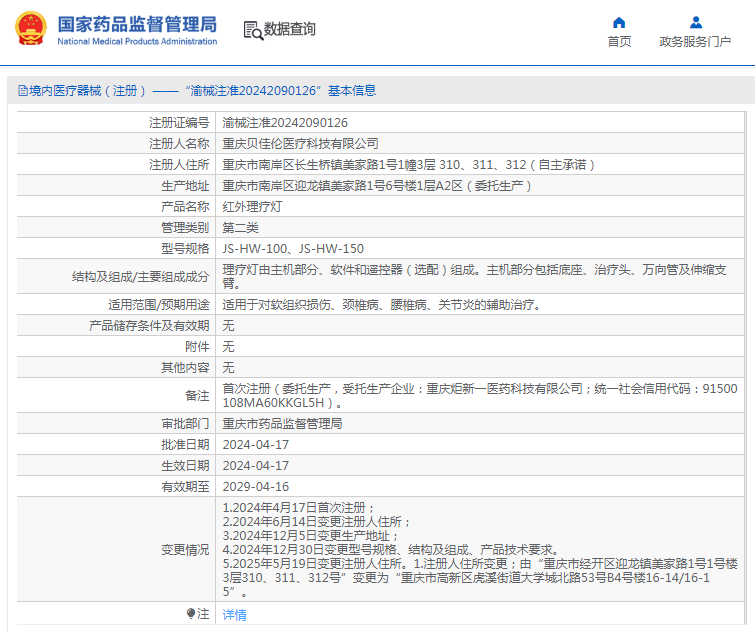The height and width of the screenshot is (632, 755).
Task: Click 国家药品监督管理局 site title
Action: tap(137, 24)
